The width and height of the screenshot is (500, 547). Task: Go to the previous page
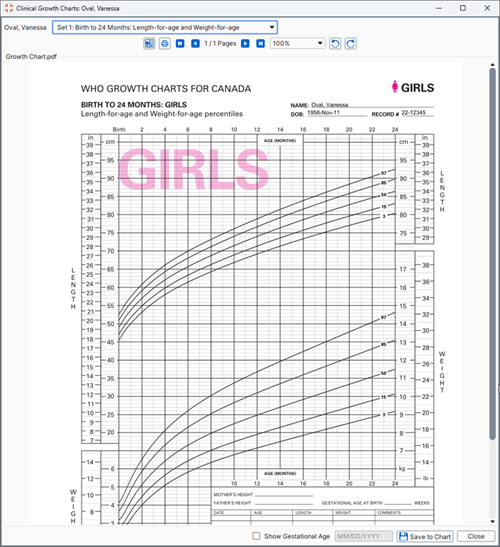tap(195, 44)
